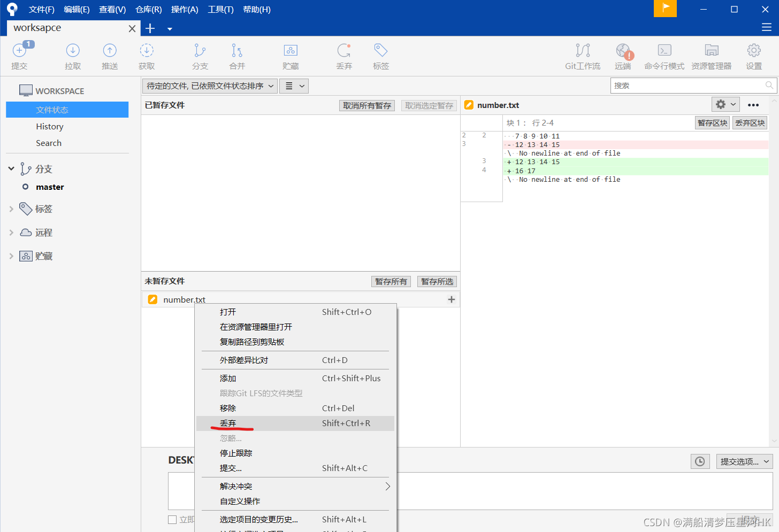Viewport: 779px width, 532px height.
Task: Choose 复制路径到剪贴板 in the context menu
Action: click(x=295, y=342)
